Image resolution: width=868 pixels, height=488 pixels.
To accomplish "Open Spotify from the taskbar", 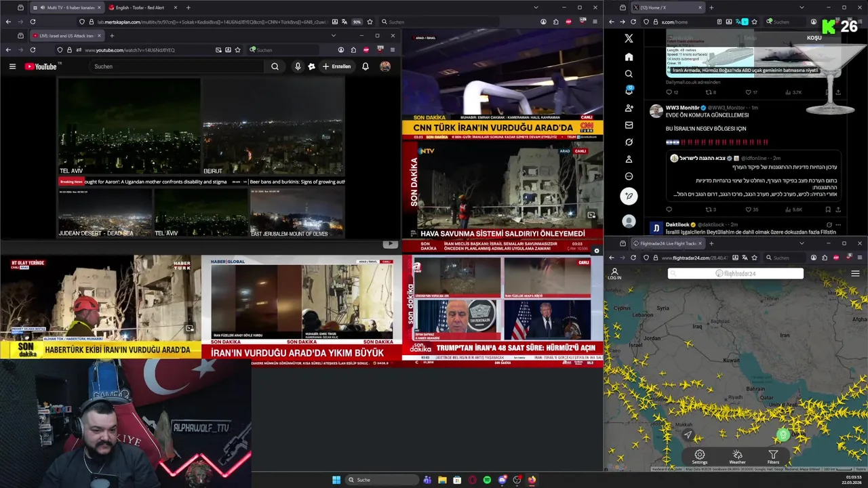I will [x=487, y=480].
